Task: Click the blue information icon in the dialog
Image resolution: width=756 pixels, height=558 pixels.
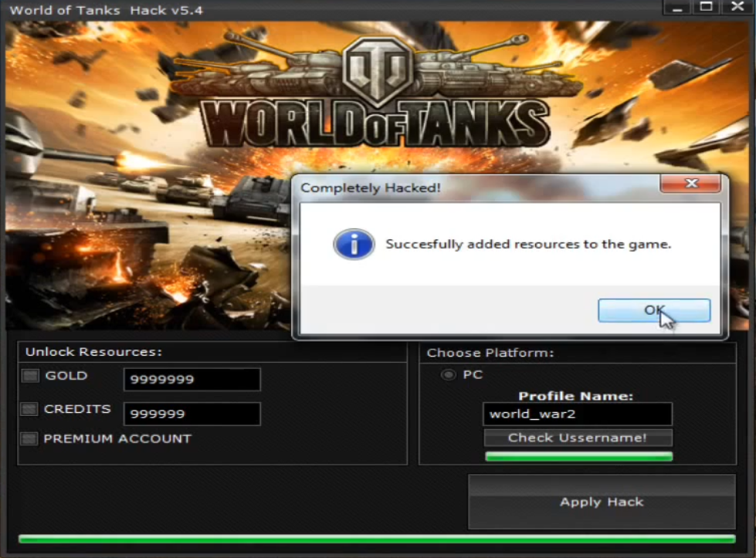Action: coord(354,245)
